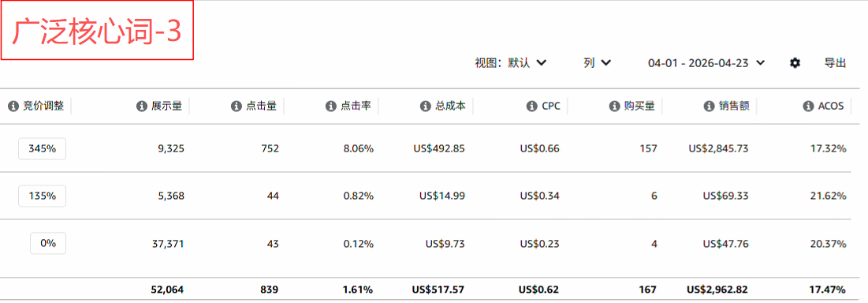
Task: Select clicks value 752
Action: click(270, 148)
